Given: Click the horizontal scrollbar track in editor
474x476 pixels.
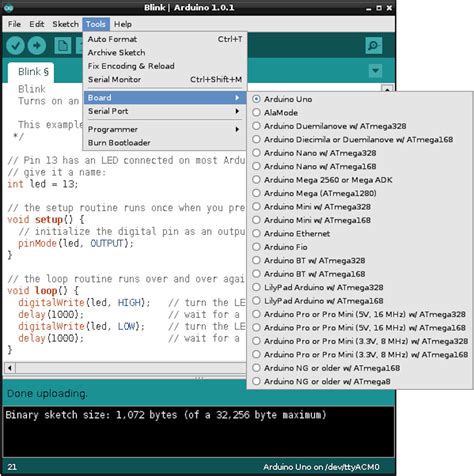Looking at the screenshot, I should (x=130, y=368).
